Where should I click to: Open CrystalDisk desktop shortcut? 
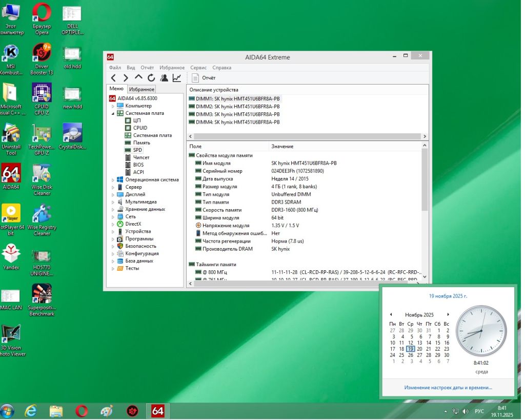tap(72, 136)
